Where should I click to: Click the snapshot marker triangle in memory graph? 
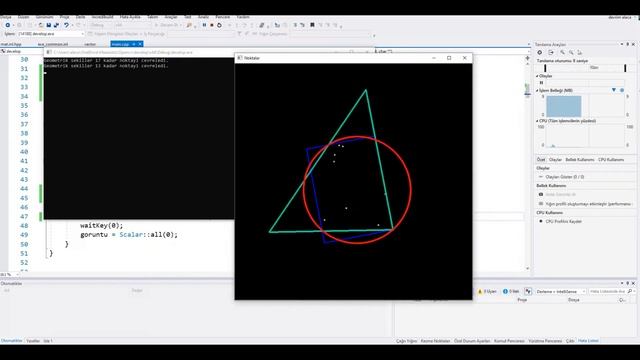pyautogui.click(x=613, y=90)
